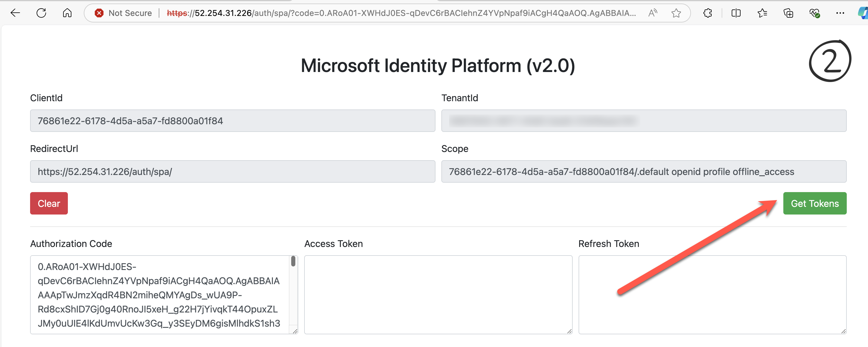Open the Browser essentials heart icon
868x347 pixels.
pyautogui.click(x=814, y=13)
